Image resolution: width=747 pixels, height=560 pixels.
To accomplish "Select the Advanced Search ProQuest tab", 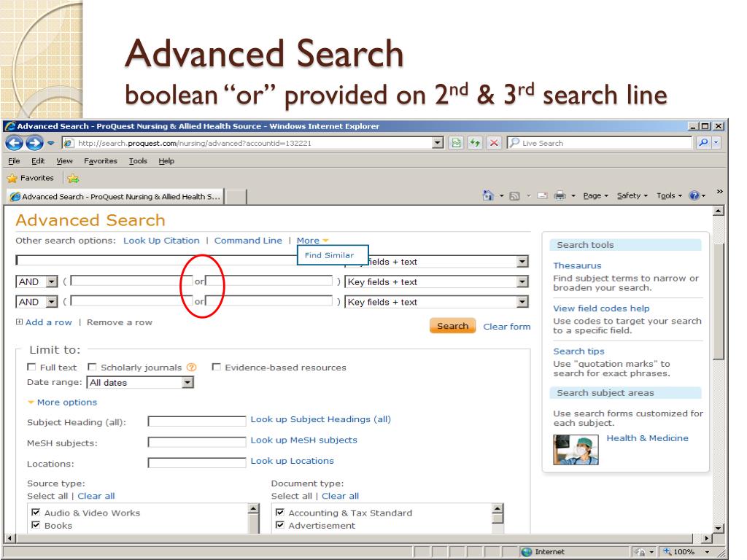I will click(115, 196).
